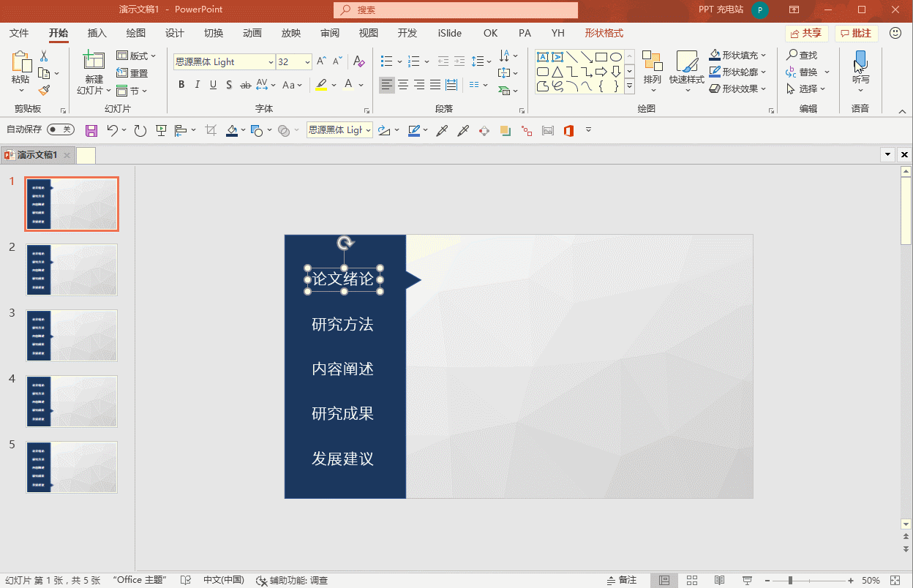
Task: Click the Format Painter brush icon
Action: [44, 91]
